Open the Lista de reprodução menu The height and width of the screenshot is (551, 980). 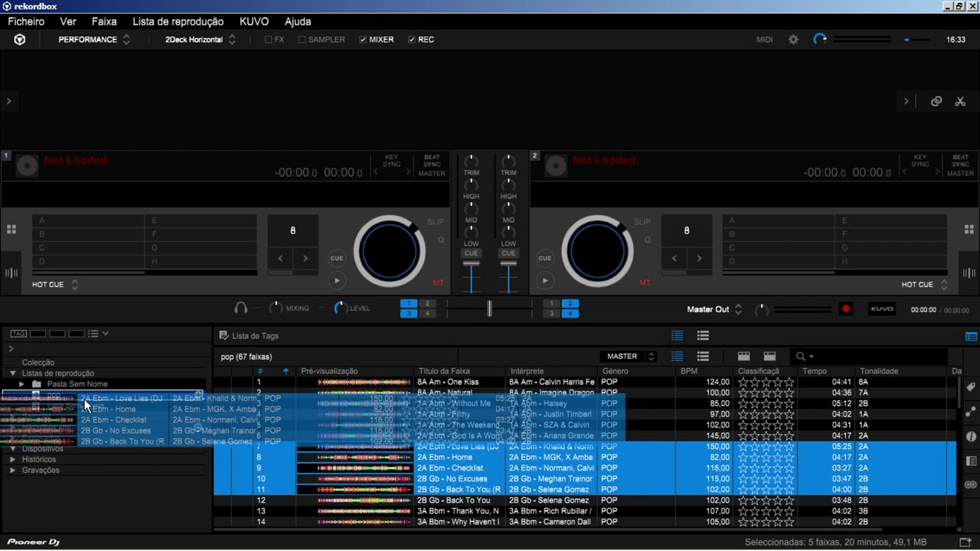click(178, 21)
